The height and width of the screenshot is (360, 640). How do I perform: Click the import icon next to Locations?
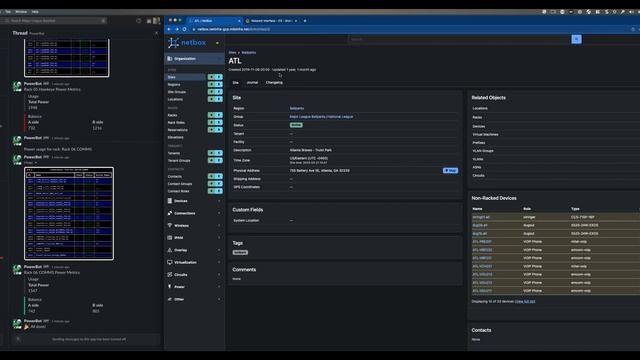pyautogui.click(x=219, y=99)
